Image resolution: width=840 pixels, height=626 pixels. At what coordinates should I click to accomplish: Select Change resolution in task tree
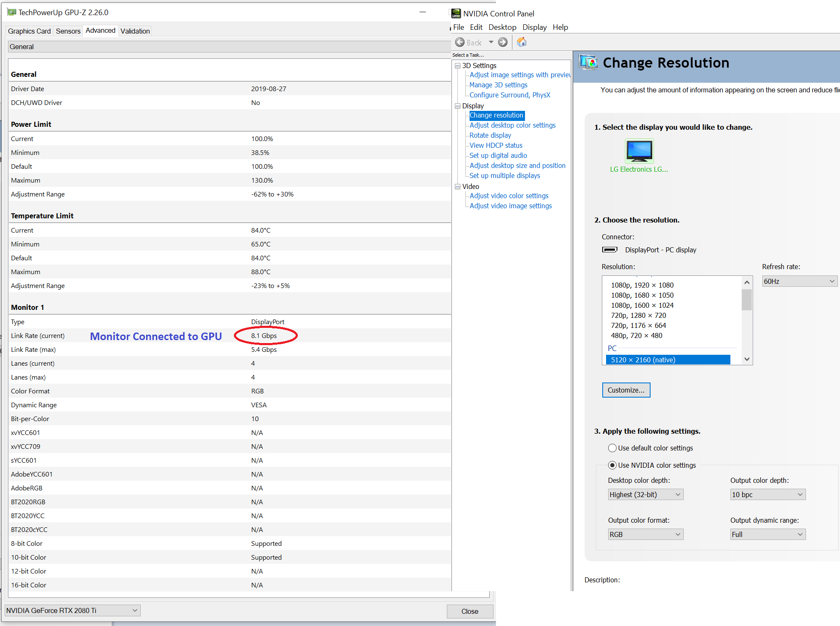point(496,115)
